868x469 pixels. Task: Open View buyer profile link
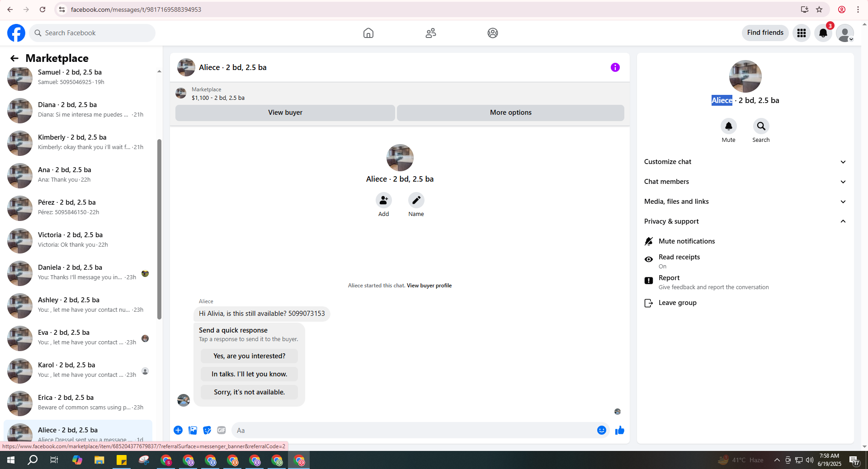429,286
